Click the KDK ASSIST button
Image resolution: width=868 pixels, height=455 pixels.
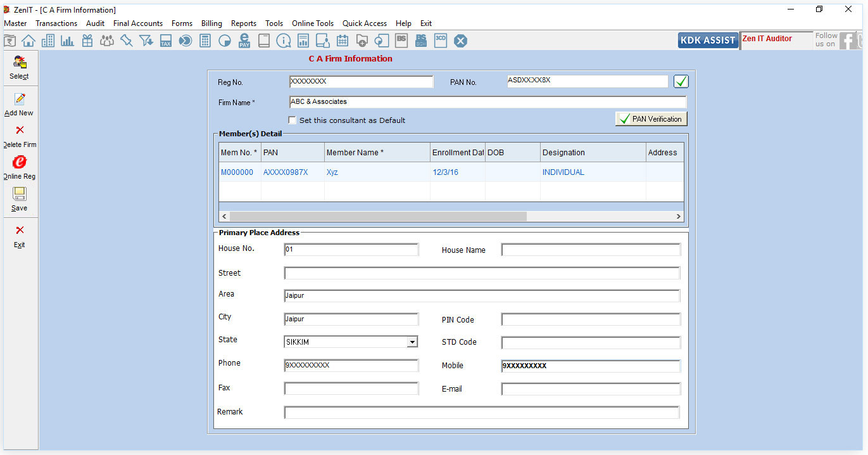[x=707, y=41]
